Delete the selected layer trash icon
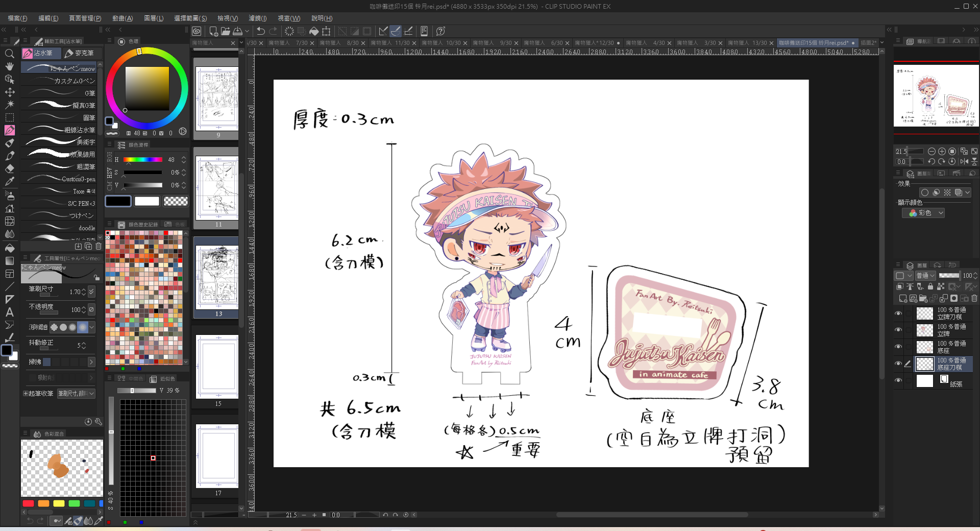The height and width of the screenshot is (531, 980). tap(974, 298)
